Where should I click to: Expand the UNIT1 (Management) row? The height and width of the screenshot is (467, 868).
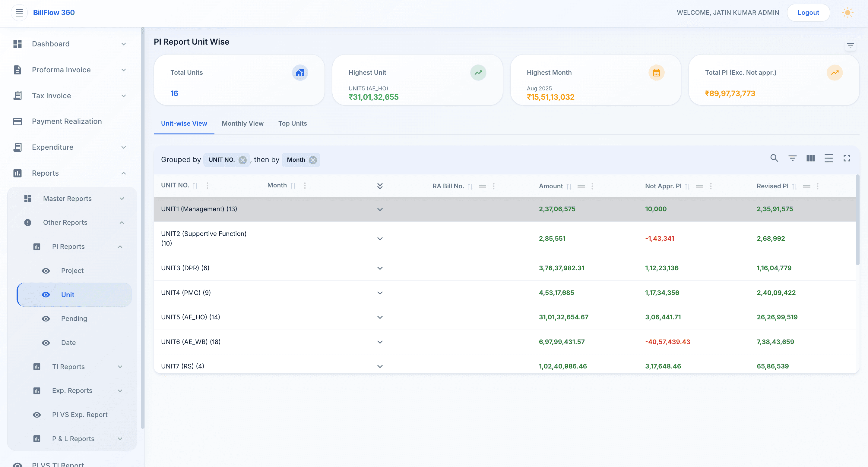pos(380,209)
